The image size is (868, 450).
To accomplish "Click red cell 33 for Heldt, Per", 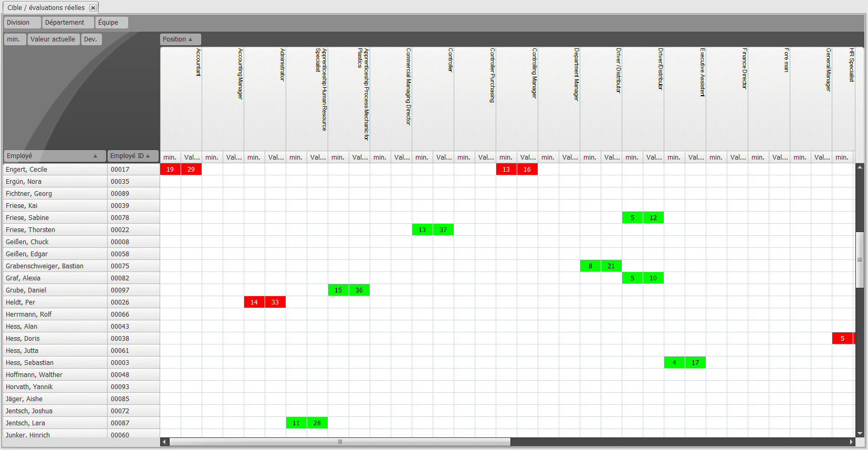I will coord(275,302).
